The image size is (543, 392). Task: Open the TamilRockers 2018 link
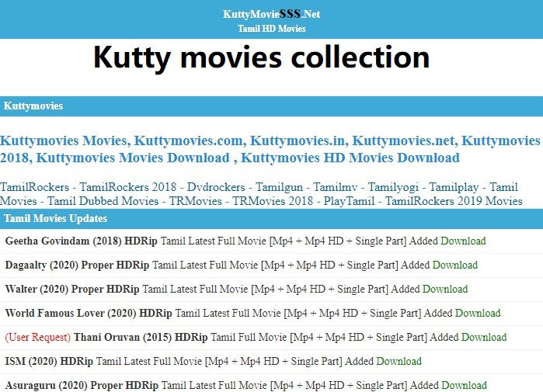pyautogui.click(x=128, y=187)
